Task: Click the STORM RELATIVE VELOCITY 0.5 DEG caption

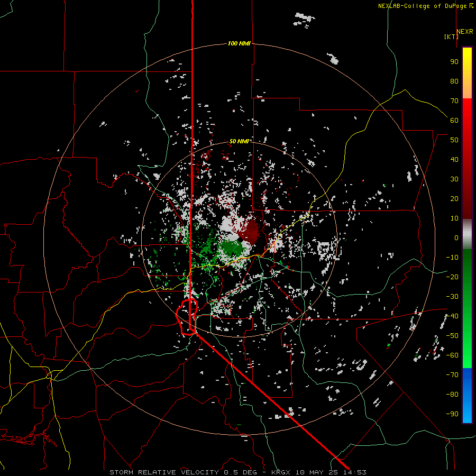Action: point(183,472)
